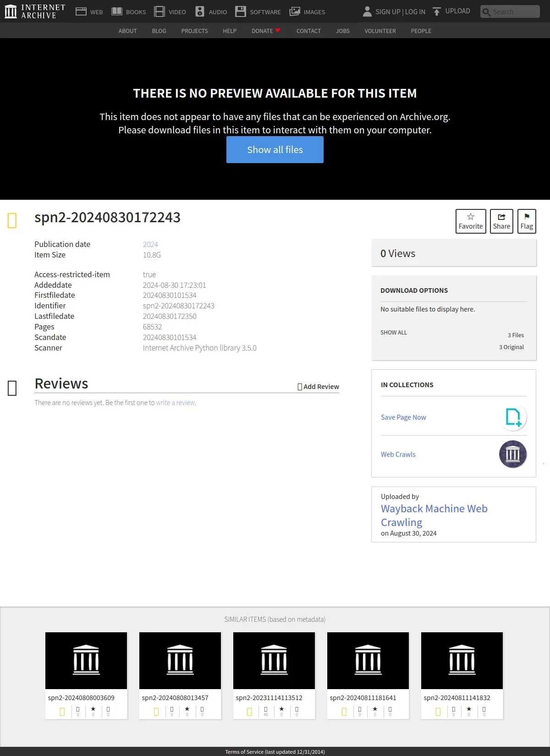
Task: Open spn2-20240811141832 thumbnail
Action: coord(462,661)
